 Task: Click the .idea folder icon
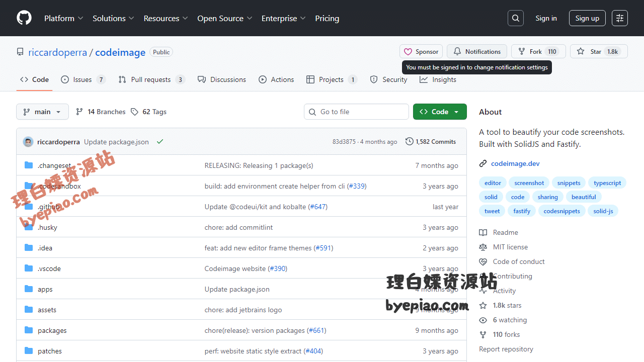(x=29, y=248)
